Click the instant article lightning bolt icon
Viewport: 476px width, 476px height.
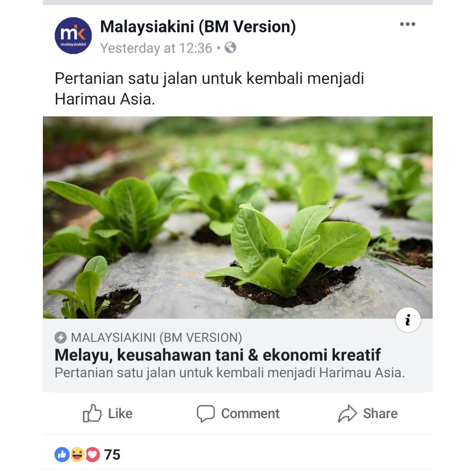[61, 337]
